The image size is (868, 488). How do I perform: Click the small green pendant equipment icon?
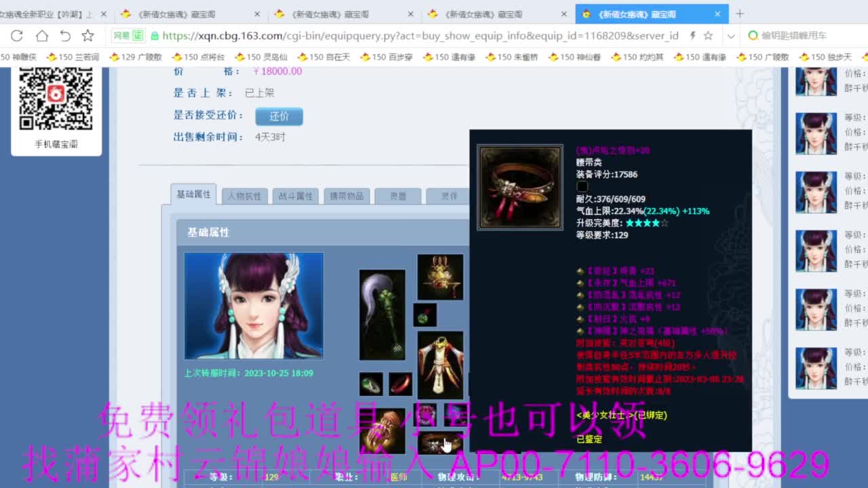click(425, 315)
